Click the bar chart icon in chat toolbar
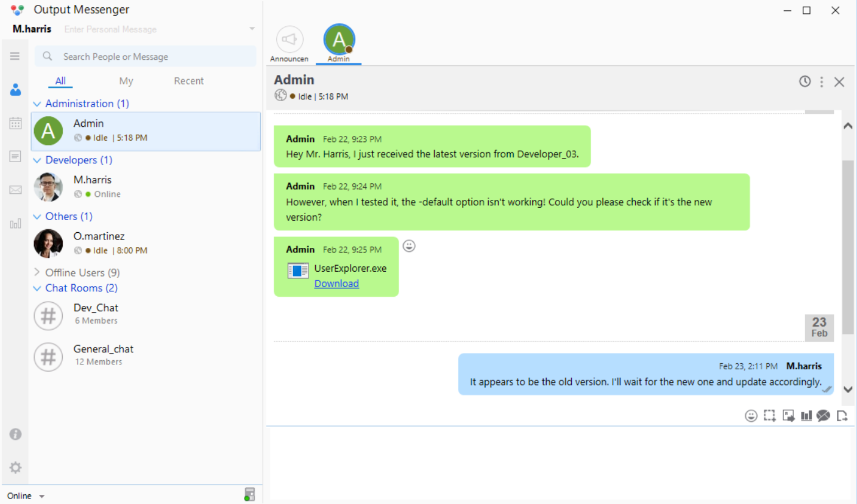Viewport: 857px width, 504px height. click(x=806, y=416)
